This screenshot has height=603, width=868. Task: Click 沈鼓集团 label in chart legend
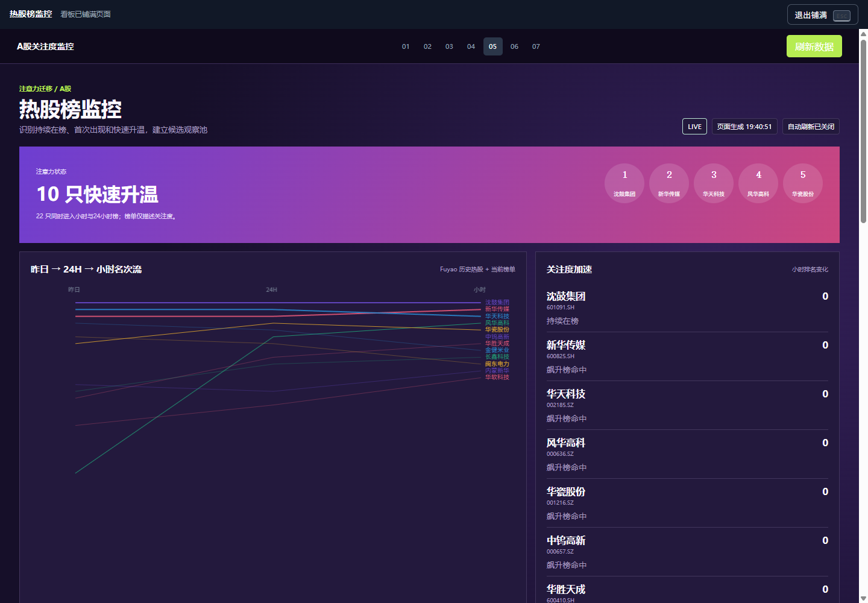[x=497, y=303]
